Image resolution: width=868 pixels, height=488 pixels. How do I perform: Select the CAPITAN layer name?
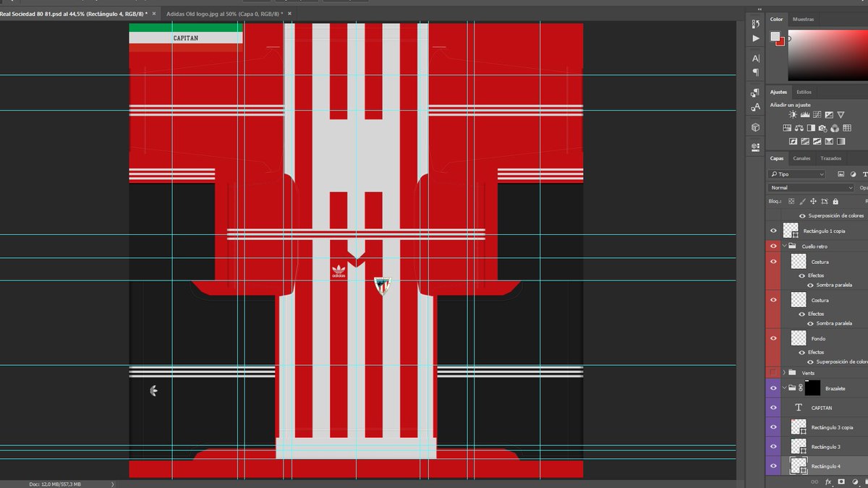pyautogui.click(x=822, y=408)
